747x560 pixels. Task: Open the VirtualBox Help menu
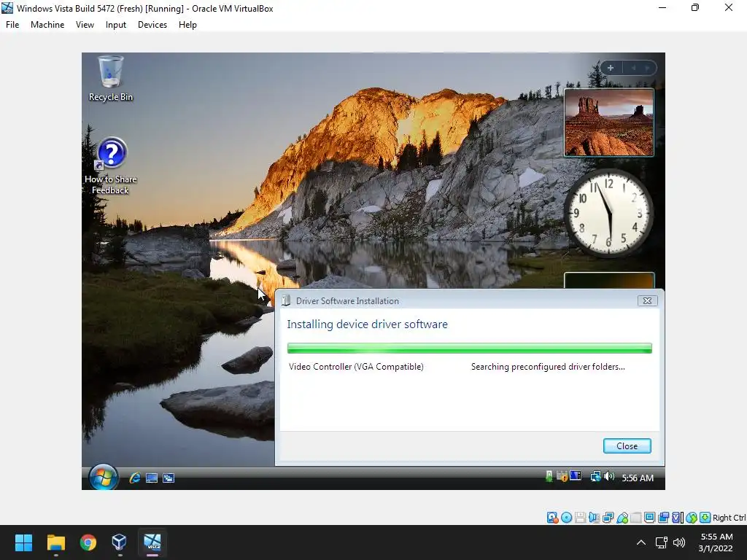[x=187, y=25]
